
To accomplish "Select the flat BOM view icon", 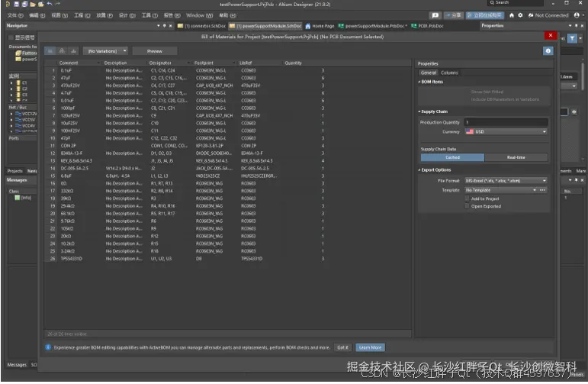I will 50,50.
